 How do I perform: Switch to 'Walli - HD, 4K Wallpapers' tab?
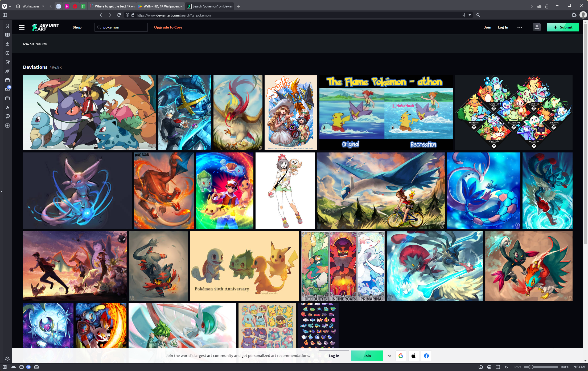point(161,6)
